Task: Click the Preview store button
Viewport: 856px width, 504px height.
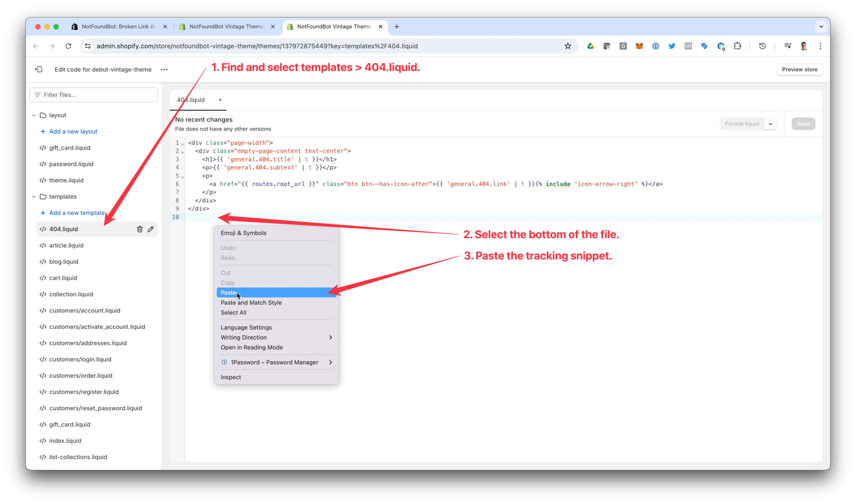Action: pyautogui.click(x=800, y=69)
